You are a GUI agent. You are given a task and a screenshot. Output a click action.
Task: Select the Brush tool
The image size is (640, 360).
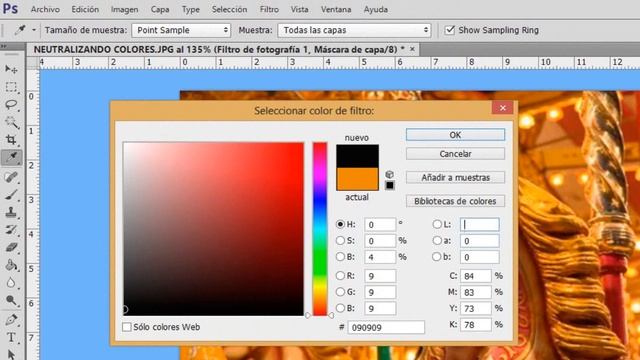click(x=11, y=195)
